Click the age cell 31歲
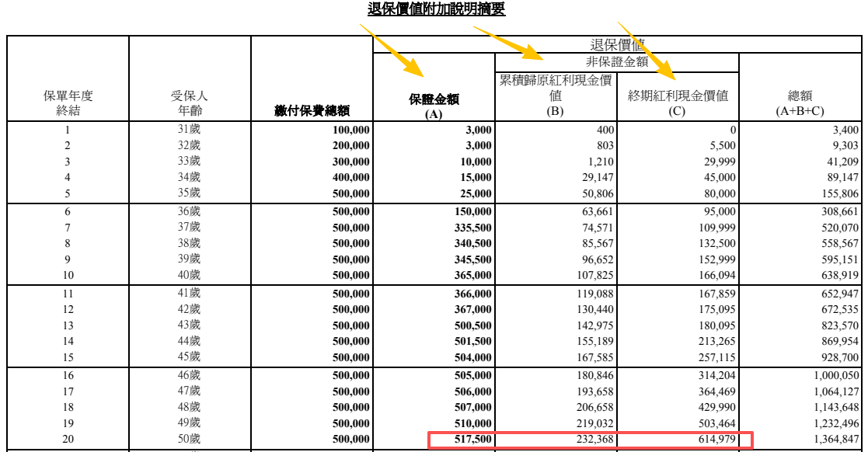This screenshot has width=868, height=452. 190,130
